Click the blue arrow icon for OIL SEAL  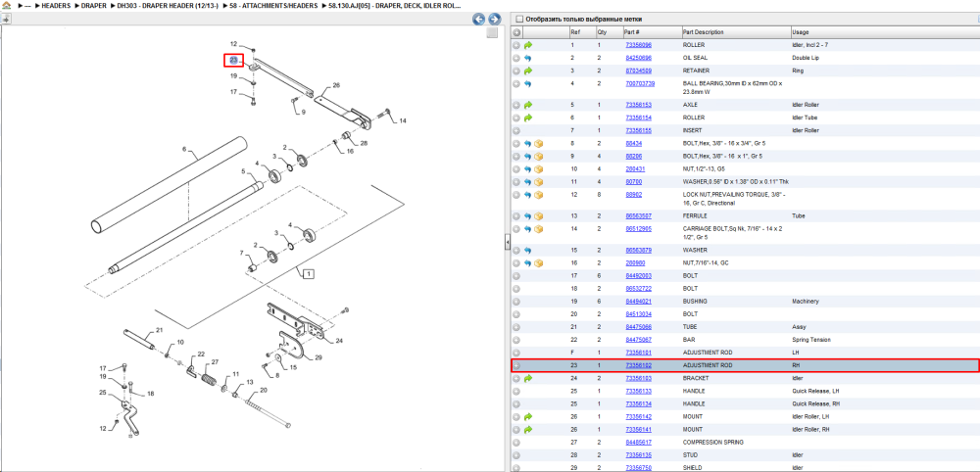pos(528,58)
